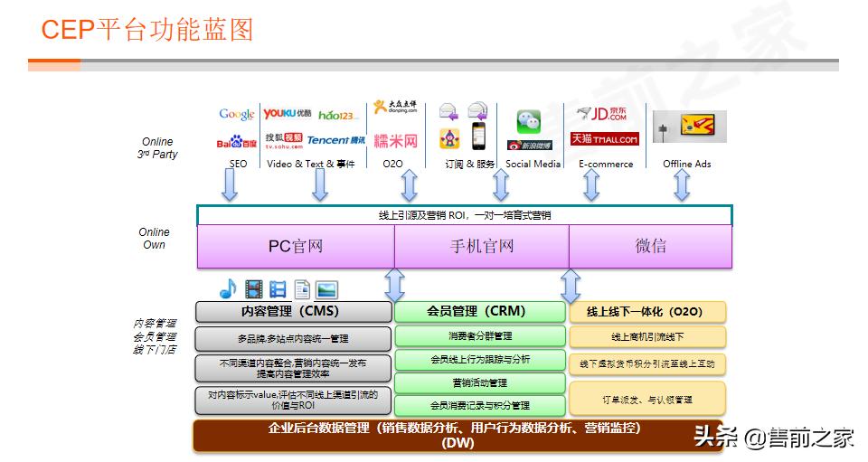Click the Online Own label
The width and height of the screenshot is (868, 462).
pyautogui.click(x=154, y=239)
